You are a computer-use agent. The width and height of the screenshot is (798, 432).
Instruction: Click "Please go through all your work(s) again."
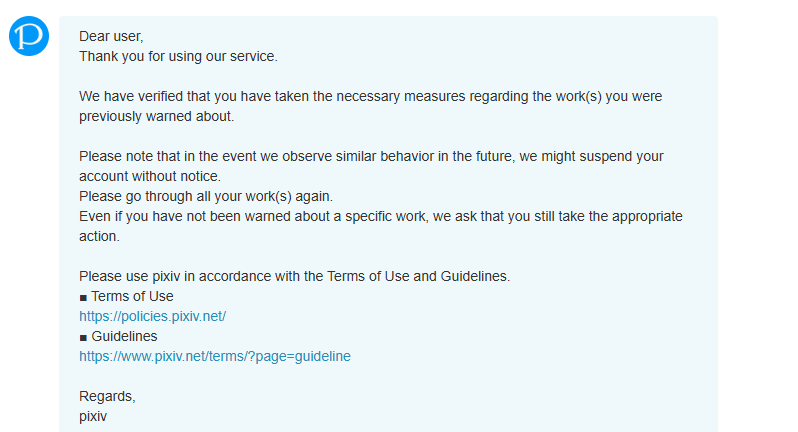pos(206,196)
